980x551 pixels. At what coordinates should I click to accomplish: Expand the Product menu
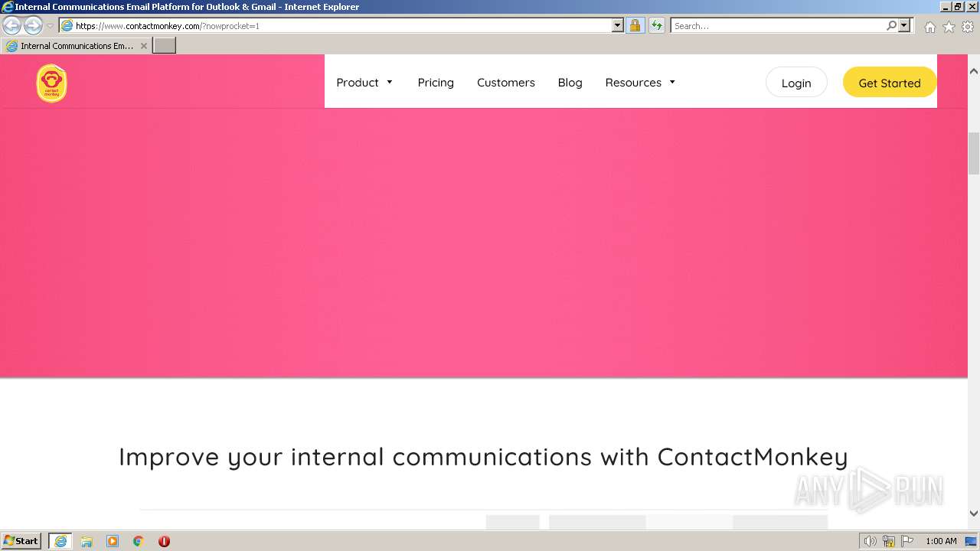pyautogui.click(x=364, y=83)
